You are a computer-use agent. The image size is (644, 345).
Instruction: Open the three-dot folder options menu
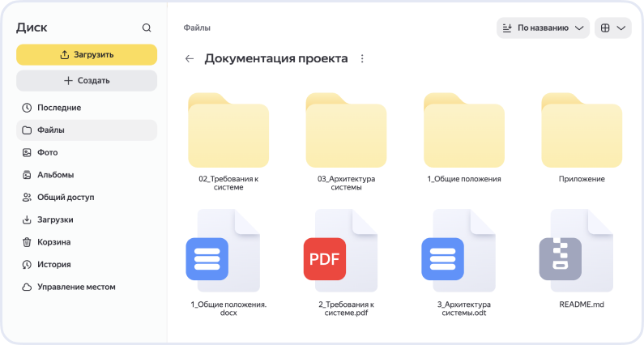coord(362,59)
